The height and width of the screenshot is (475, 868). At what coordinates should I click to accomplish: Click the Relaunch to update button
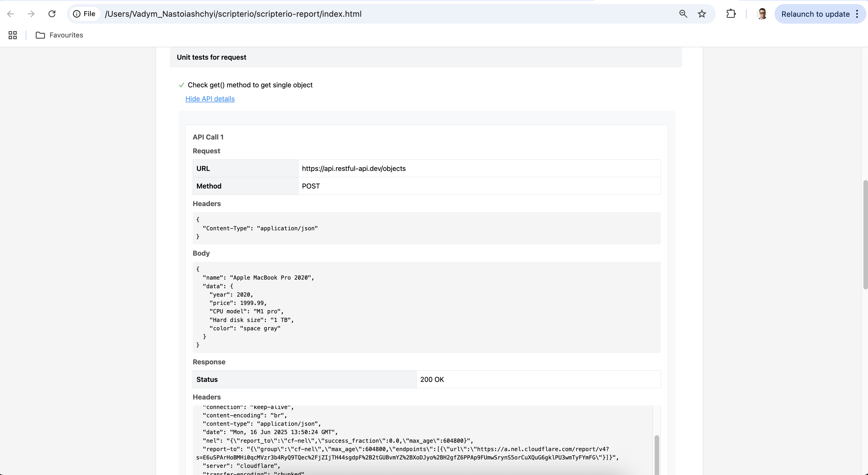(x=816, y=14)
